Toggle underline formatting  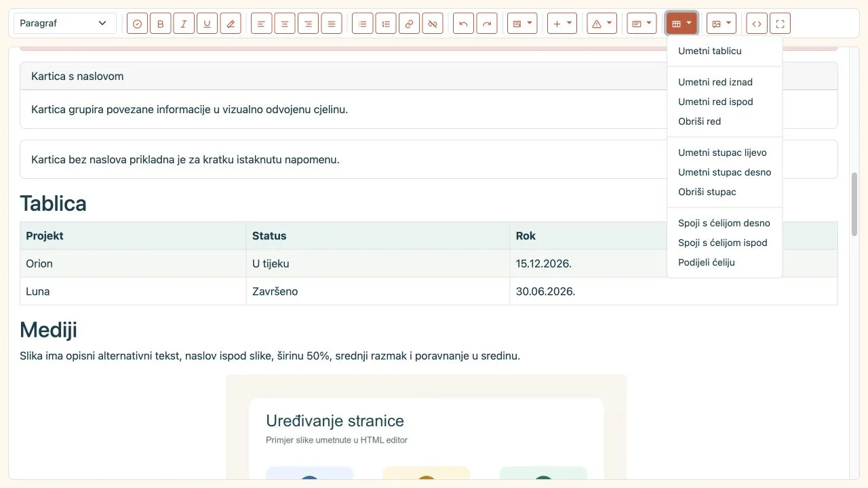[x=208, y=24]
